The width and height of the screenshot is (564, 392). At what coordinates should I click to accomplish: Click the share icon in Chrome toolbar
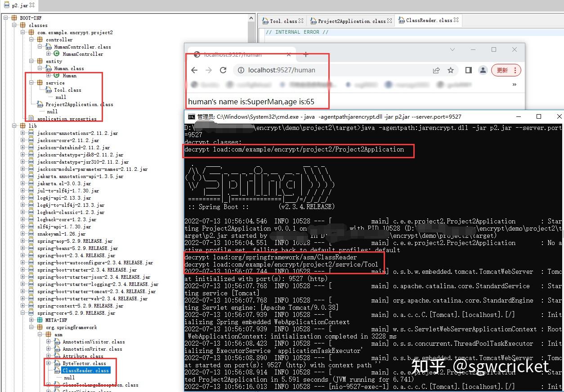coord(436,70)
